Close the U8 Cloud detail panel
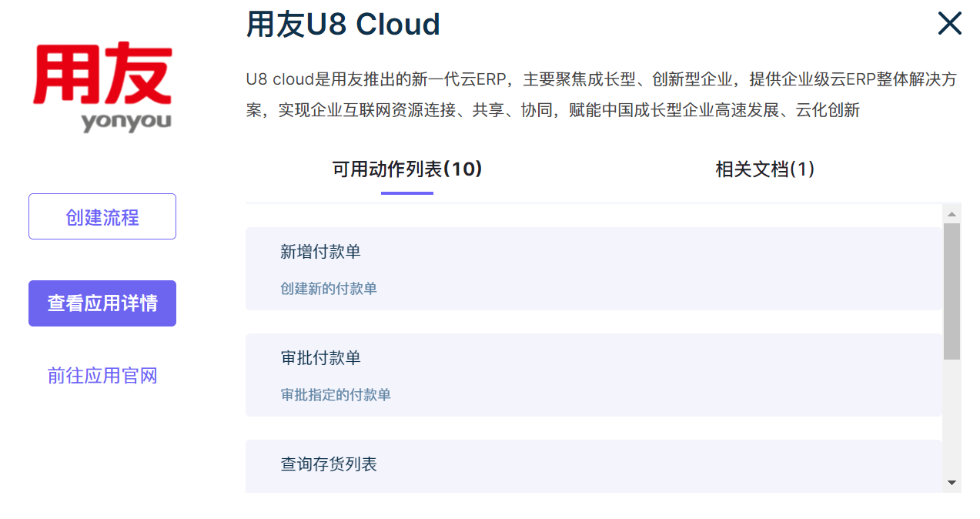980x519 pixels. click(949, 24)
